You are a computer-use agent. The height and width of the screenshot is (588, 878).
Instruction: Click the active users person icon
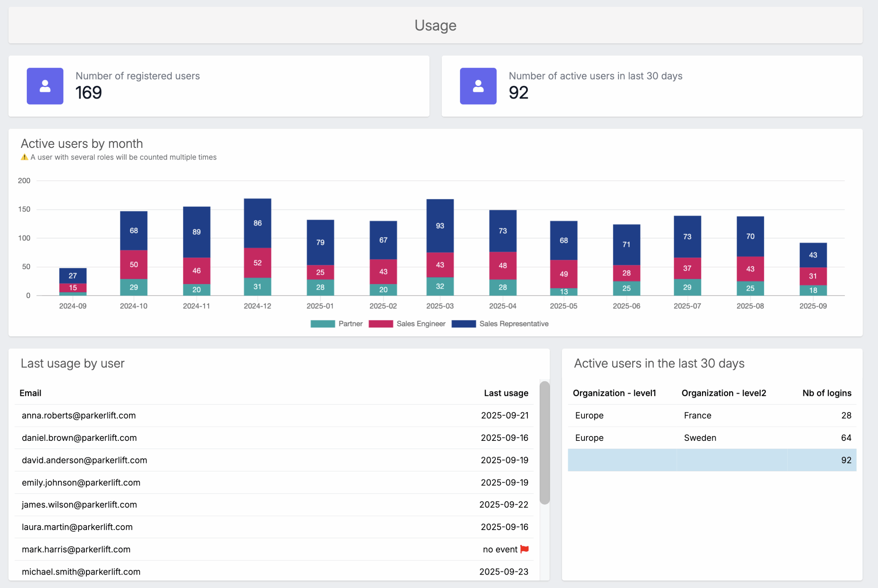pos(478,86)
